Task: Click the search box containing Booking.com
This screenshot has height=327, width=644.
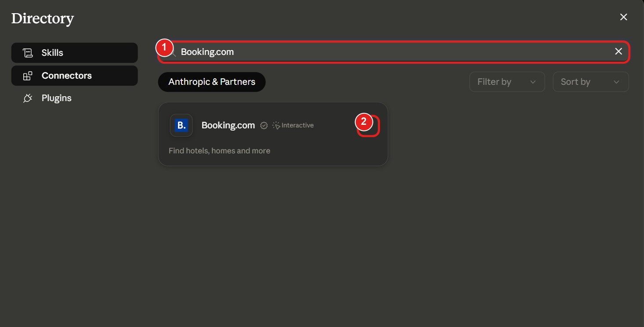Action: (x=394, y=52)
